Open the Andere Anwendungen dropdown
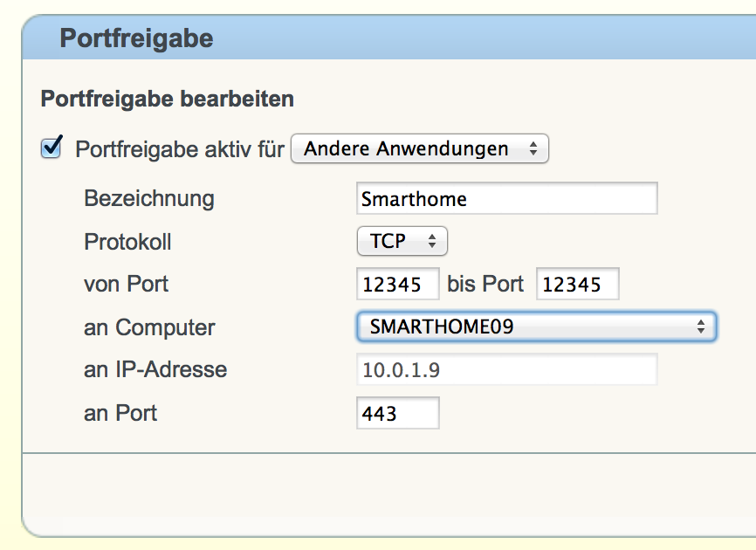This screenshot has height=550, width=756. click(x=419, y=148)
